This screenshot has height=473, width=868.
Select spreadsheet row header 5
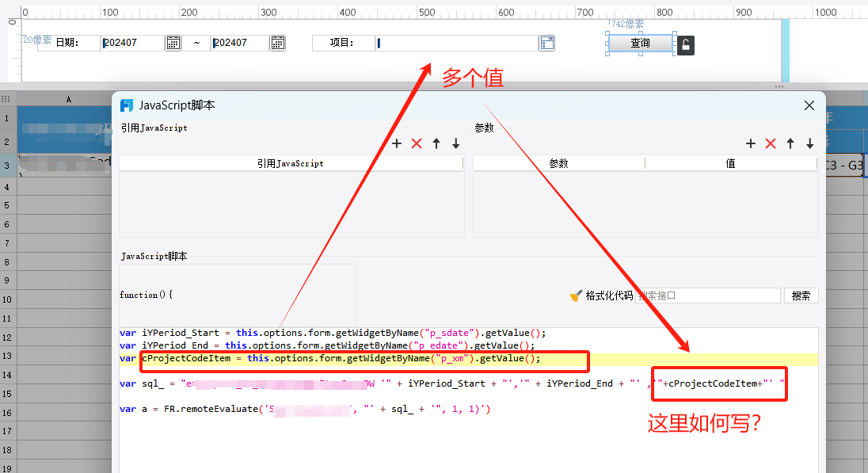(x=7, y=205)
